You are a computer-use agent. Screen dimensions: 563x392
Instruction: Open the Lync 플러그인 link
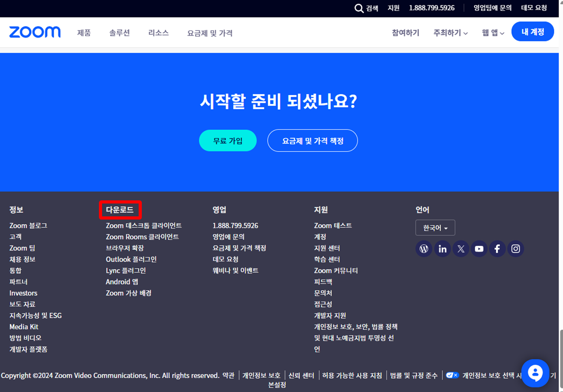point(126,270)
